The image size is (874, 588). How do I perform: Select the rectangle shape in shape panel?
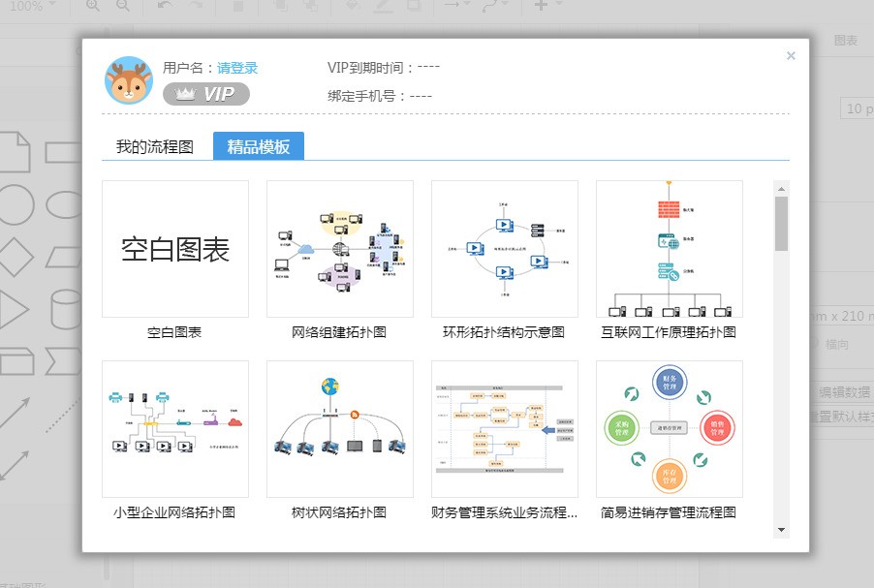point(63,152)
